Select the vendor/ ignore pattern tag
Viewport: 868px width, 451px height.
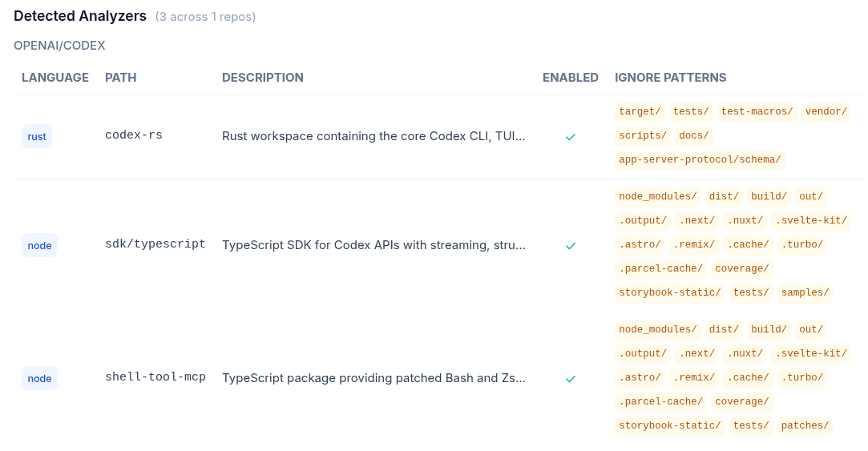point(826,112)
